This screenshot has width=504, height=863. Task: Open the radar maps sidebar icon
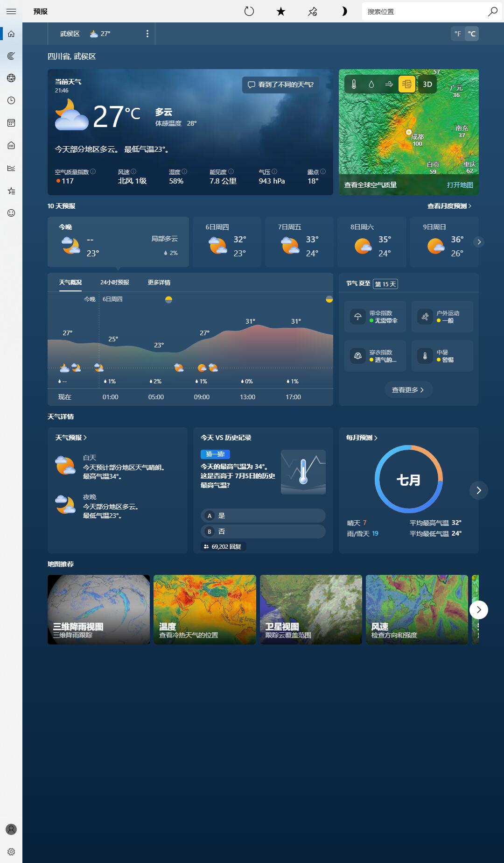11,56
